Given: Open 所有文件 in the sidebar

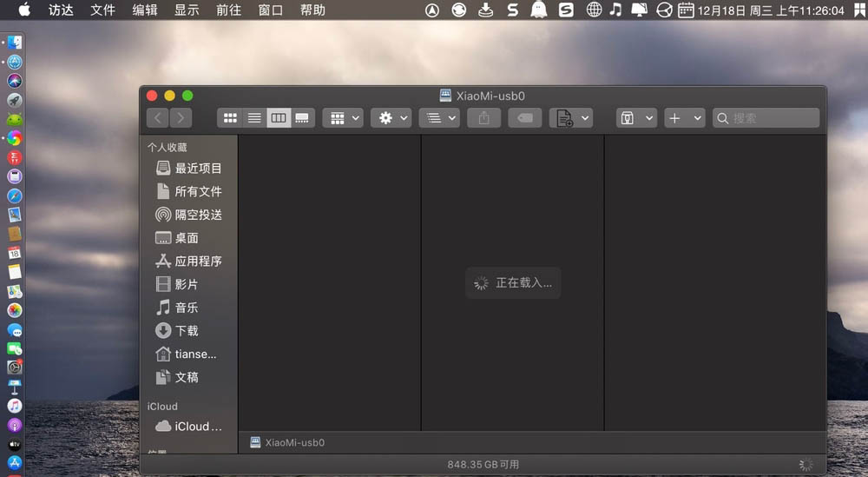Looking at the screenshot, I should (188, 191).
